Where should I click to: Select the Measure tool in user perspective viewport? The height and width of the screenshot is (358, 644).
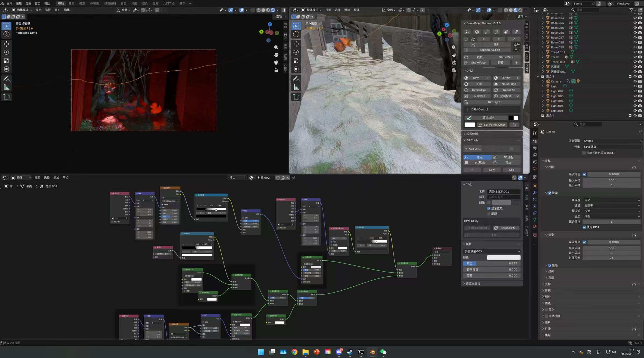pos(296,88)
